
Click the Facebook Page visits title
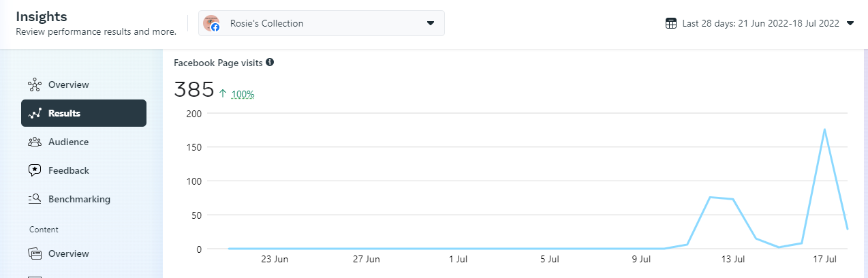pyautogui.click(x=218, y=63)
